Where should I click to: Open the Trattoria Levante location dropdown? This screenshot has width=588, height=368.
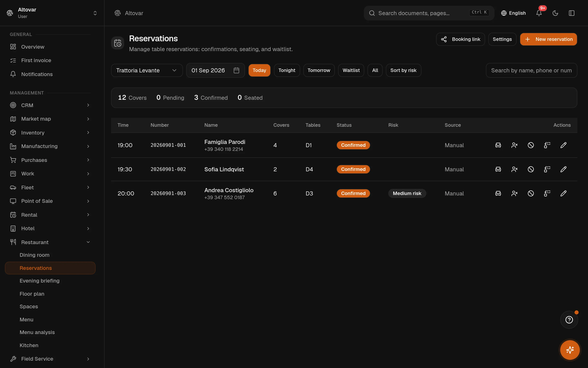(147, 70)
